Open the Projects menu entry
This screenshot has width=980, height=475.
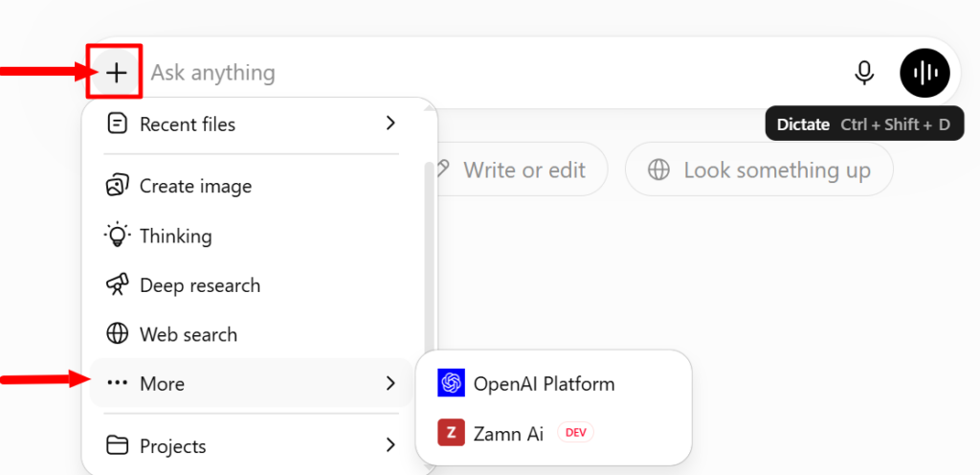coord(251,445)
